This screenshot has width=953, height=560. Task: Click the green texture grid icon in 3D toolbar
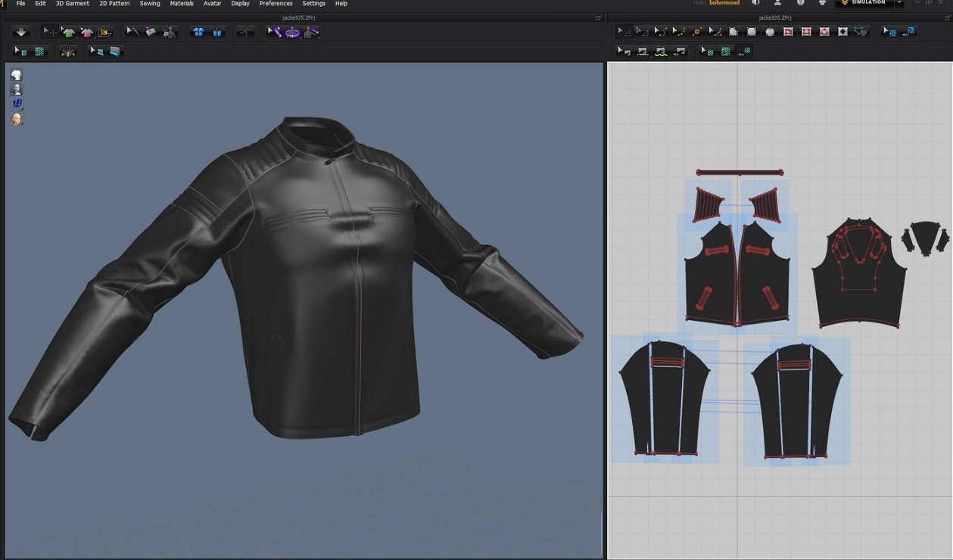coord(39,51)
